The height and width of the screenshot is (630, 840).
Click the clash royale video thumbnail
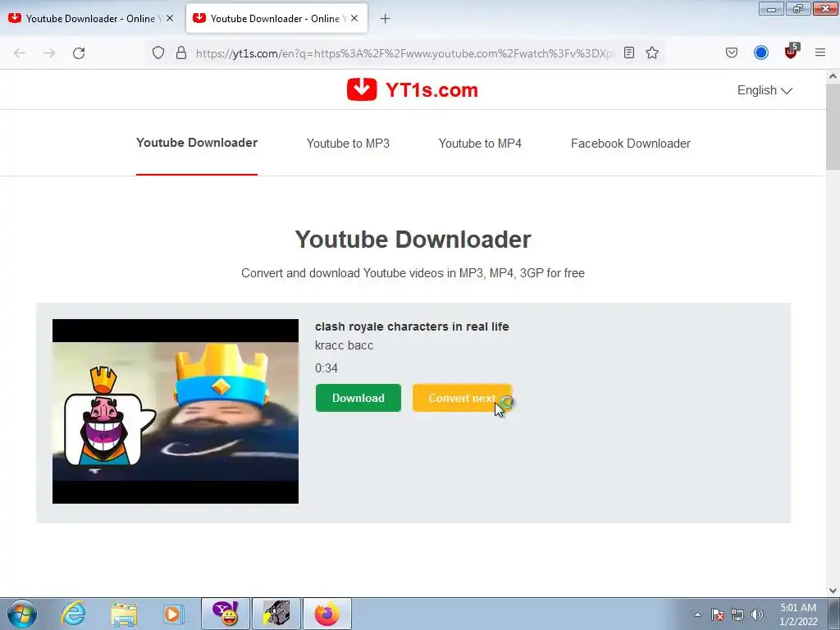pyautogui.click(x=176, y=412)
